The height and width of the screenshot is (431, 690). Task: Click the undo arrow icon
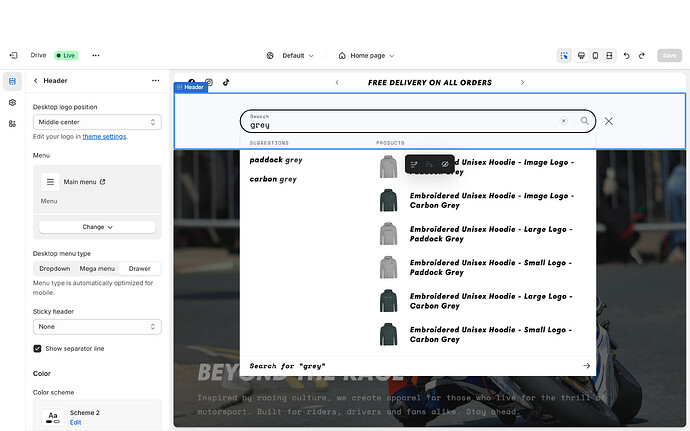coord(627,56)
